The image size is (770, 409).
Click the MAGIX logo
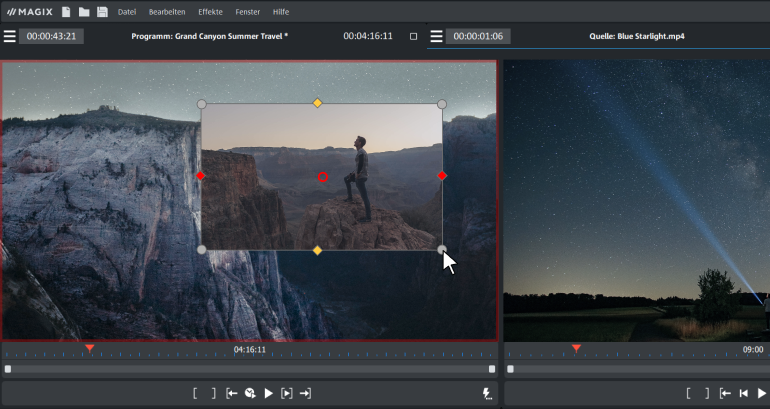click(x=29, y=12)
